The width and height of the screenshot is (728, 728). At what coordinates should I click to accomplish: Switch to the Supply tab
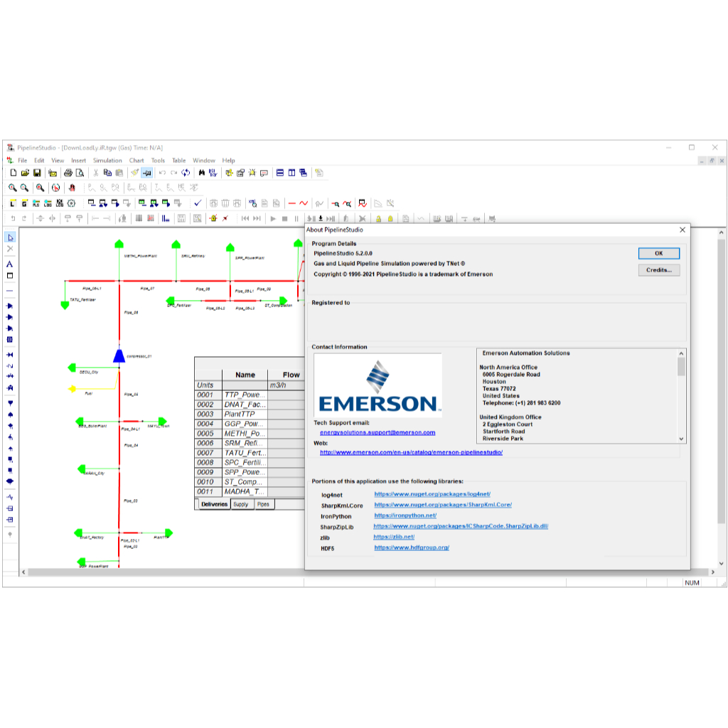[241, 504]
